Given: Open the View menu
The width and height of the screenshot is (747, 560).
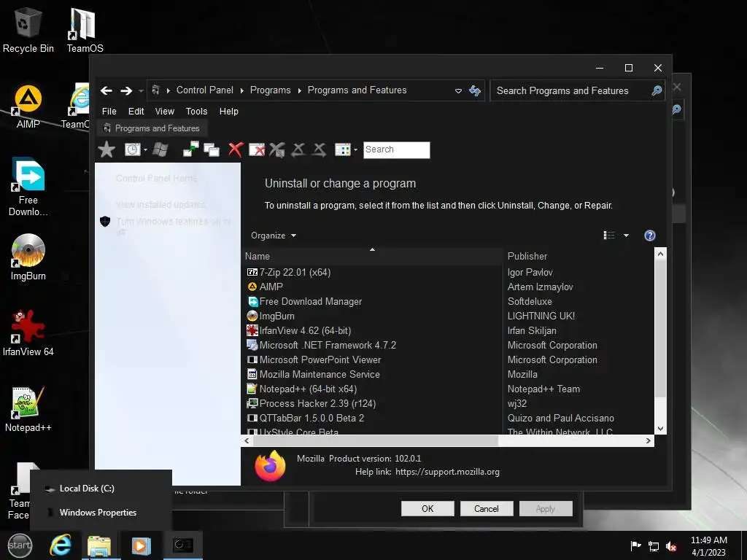Looking at the screenshot, I should [x=165, y=111].
